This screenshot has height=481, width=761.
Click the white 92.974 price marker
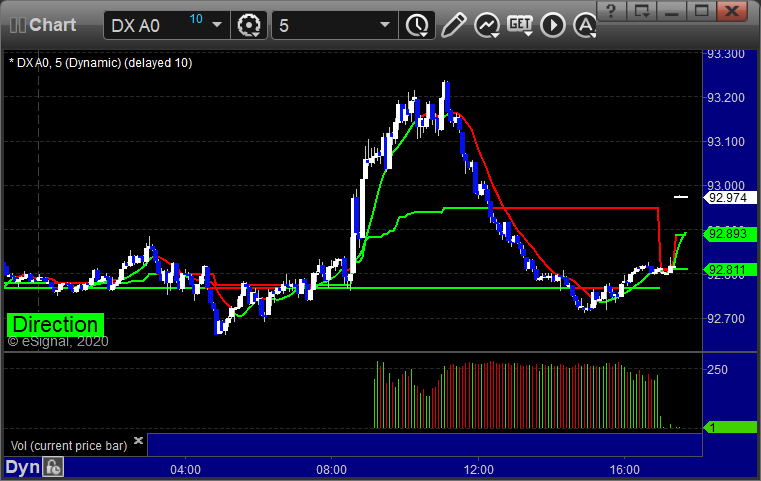click(730, 198)
